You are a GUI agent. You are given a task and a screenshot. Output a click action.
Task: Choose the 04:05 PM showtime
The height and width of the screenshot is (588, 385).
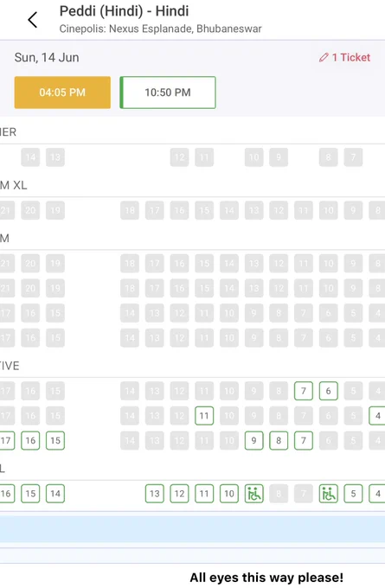(62, 93)
